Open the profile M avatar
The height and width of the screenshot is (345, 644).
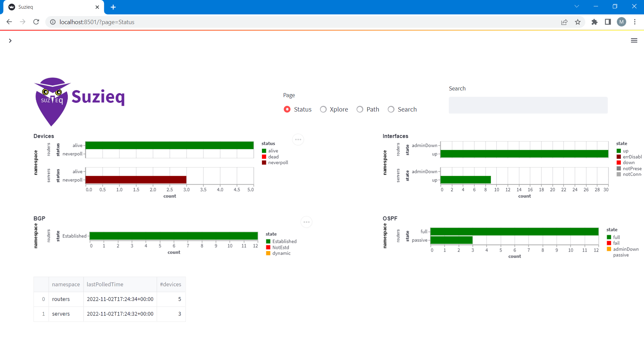[x=622, y=22]
